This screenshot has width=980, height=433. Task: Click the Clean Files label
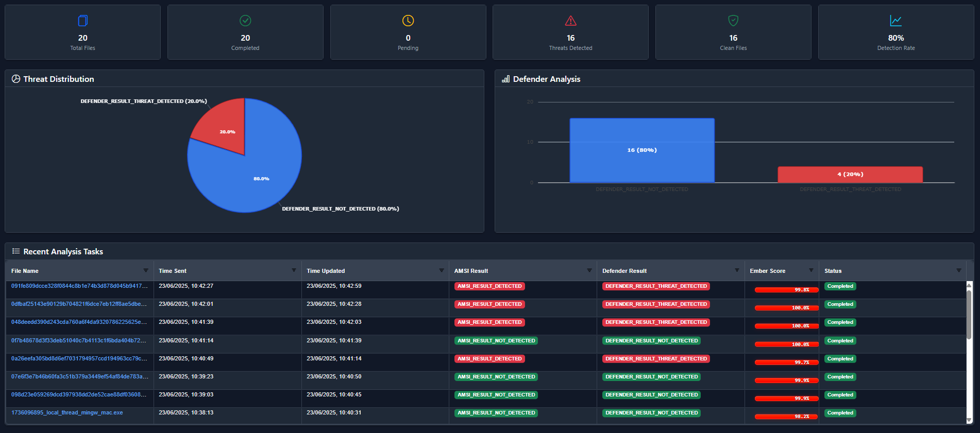click(733, 48)
